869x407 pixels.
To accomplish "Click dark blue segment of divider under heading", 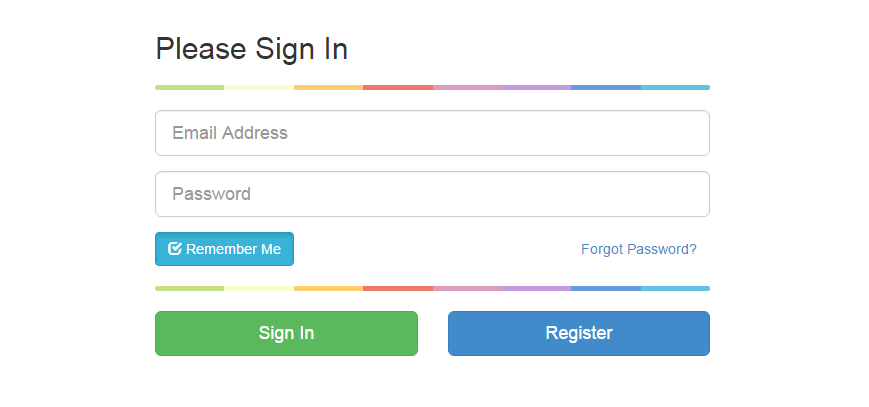I will (606, 87).
